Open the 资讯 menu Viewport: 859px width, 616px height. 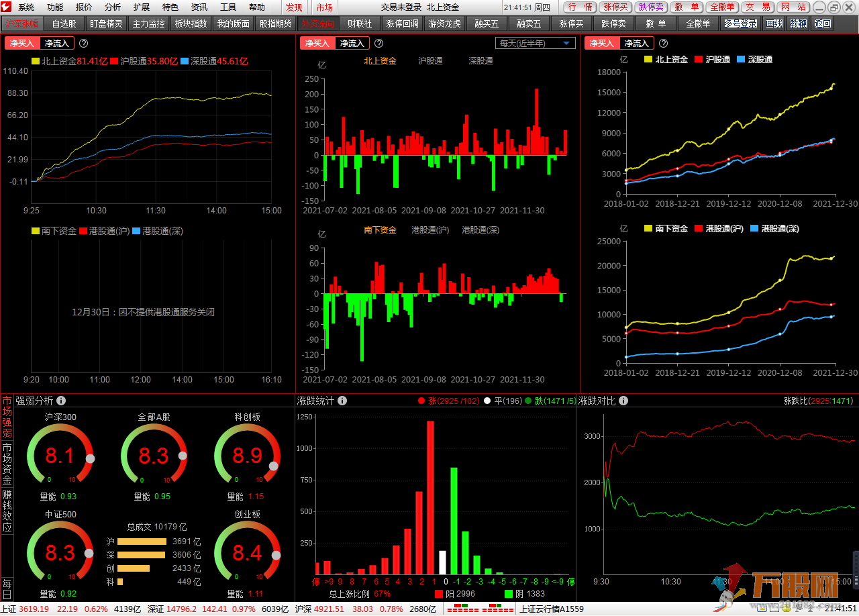click(199, 7)
